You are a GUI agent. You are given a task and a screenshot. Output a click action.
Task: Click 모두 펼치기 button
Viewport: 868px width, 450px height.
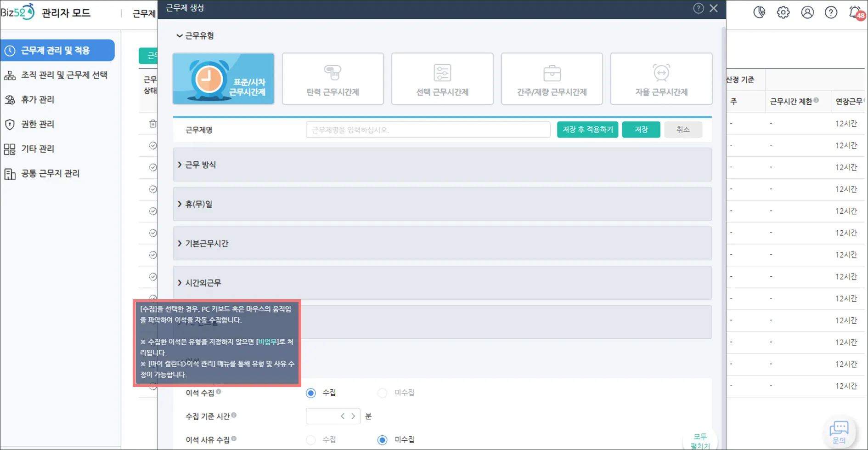(700, 441)
